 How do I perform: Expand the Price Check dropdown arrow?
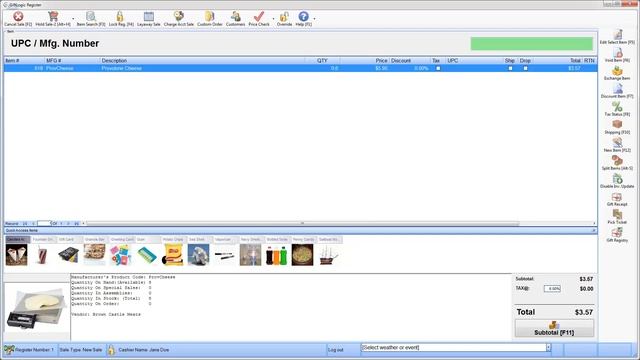[x=273, y=18]
